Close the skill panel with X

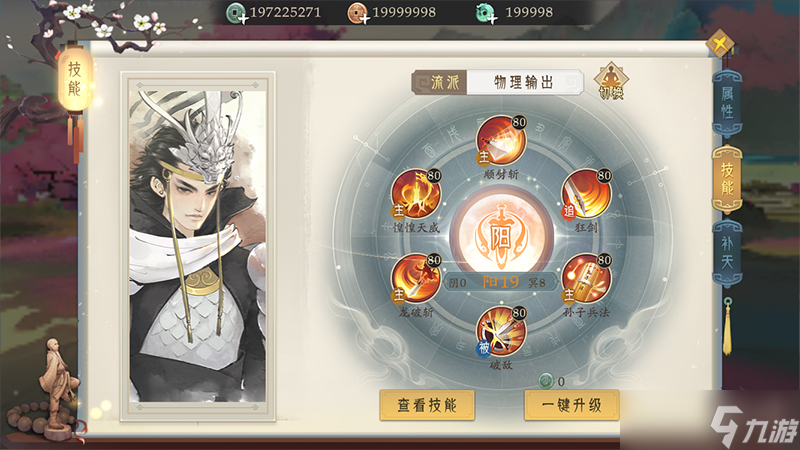coord(720,44)
